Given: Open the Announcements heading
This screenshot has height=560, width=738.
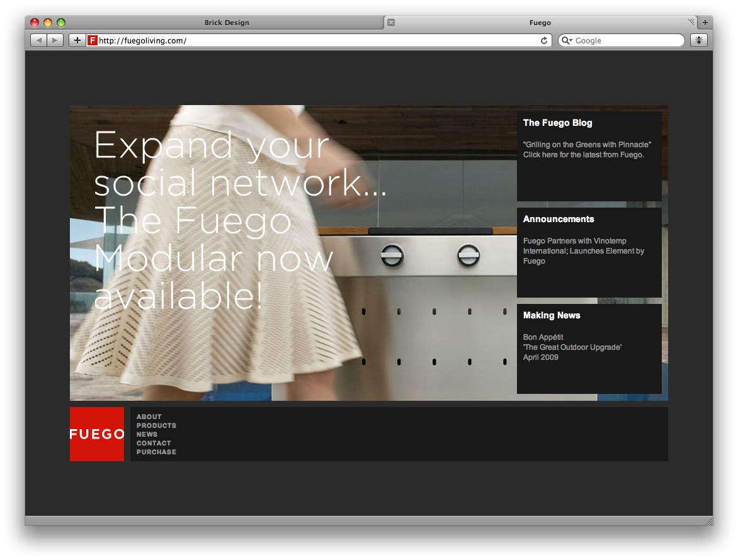Looking at the screenshot, I should 559,219.
